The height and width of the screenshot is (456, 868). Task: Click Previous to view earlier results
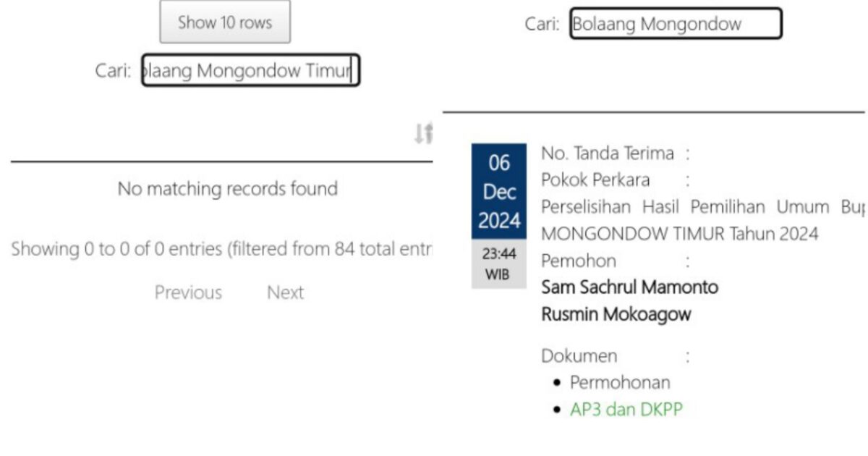(x=187, y=292)
